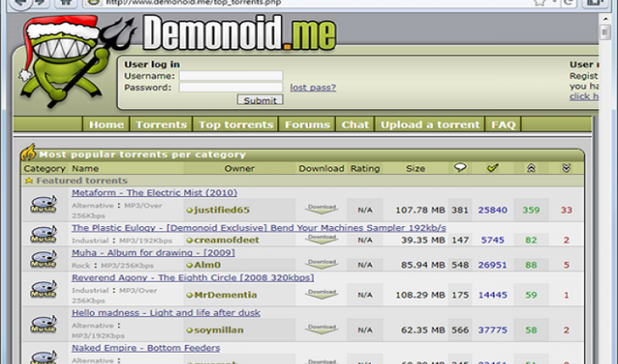Open the Upload a torrent tab
This screenshot has width=618, height=364.
point(430,125)
